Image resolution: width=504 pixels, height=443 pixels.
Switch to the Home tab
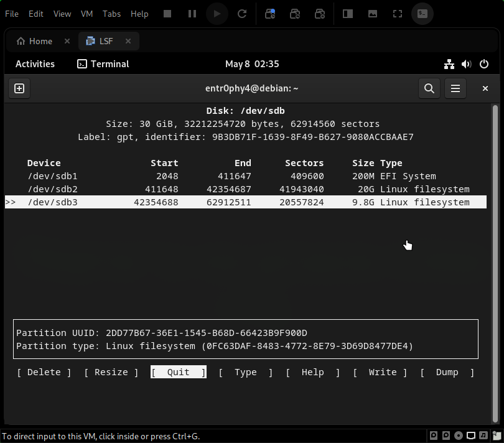[34, 41]
